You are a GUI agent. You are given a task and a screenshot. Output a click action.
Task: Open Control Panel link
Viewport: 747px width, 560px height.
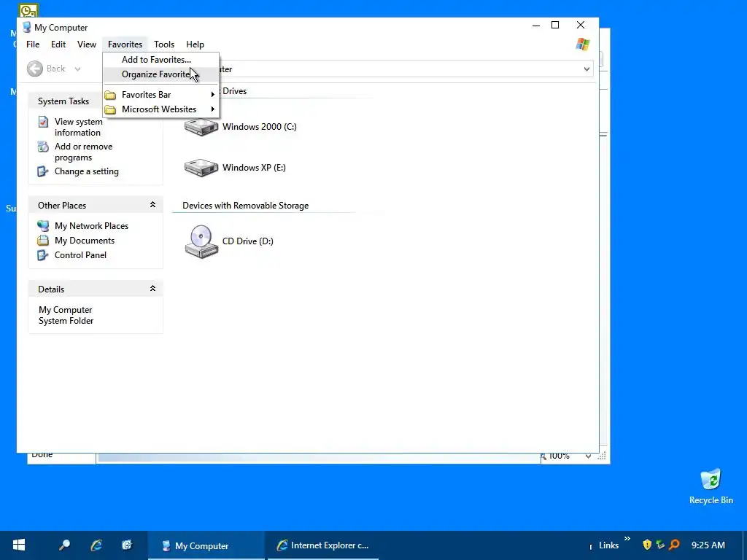[80, 255]
